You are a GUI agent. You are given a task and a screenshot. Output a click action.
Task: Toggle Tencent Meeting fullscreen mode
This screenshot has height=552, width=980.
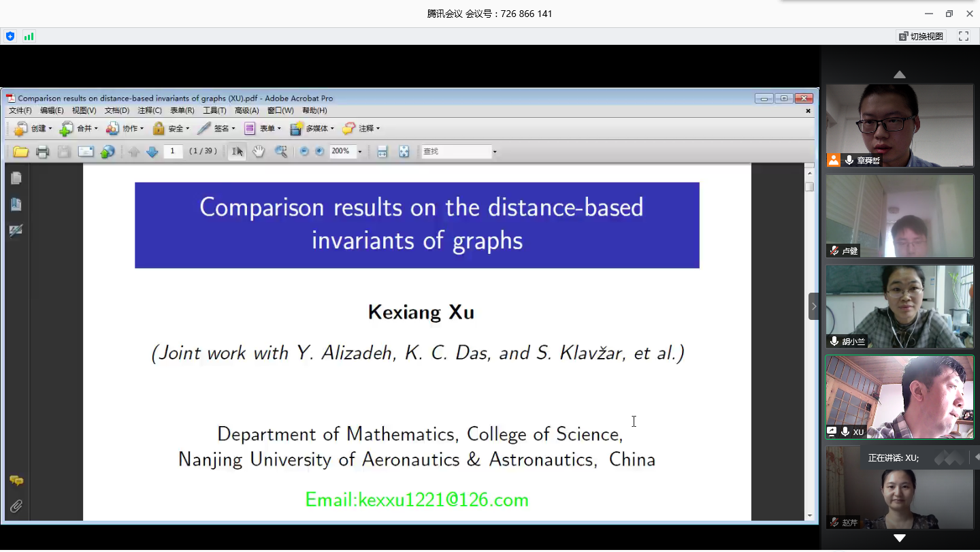point(964,36)
